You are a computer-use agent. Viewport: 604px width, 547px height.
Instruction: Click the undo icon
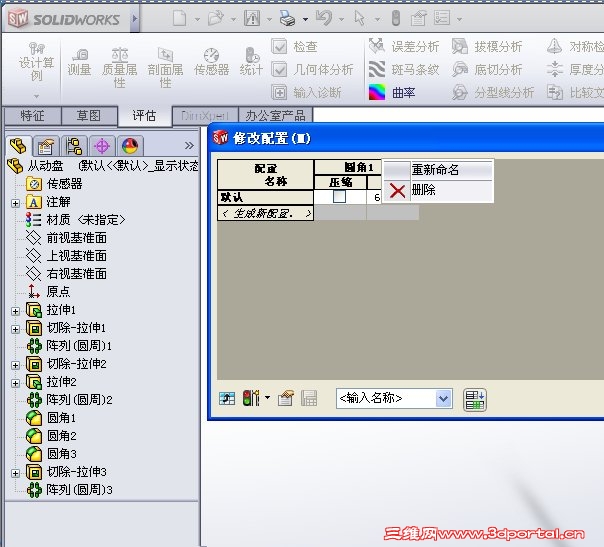(x=324, y=18)
